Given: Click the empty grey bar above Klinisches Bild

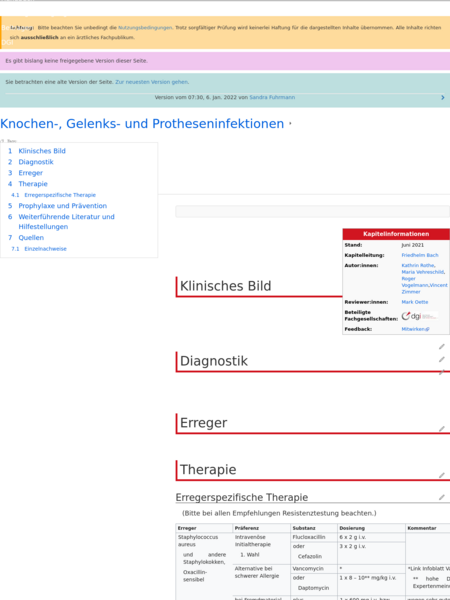Looking at the screenshot, I should [x=312, y=211].
